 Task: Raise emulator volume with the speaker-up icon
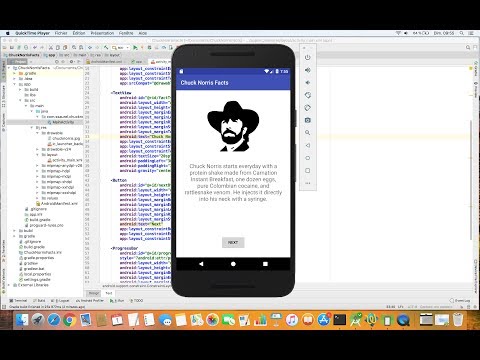pos(308,70)
